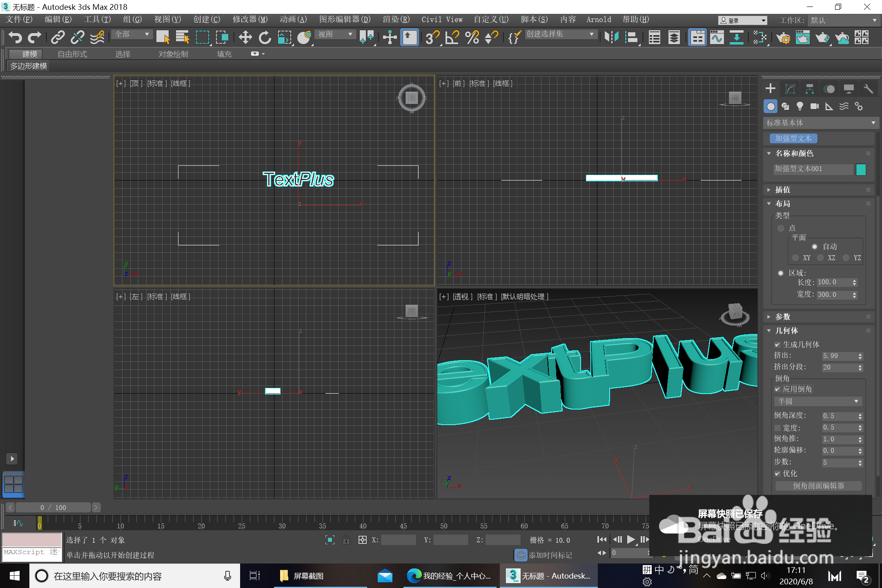Click the Play Animation button
This screenshot has height=588, width=882.
click(x=630, y=539)
